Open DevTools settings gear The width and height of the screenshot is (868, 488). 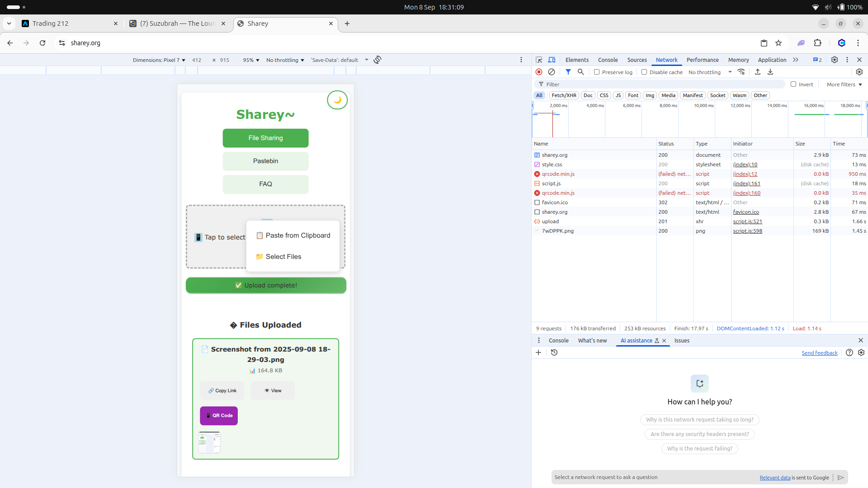[x=835, y=60]
